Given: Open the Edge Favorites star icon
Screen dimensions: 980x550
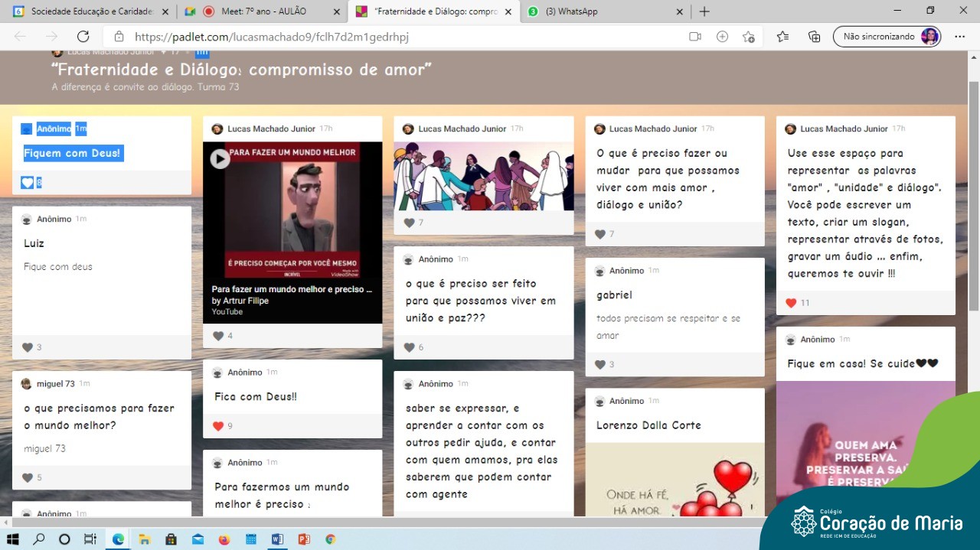Looking at the screenshot, I should (x=782, y=37).
